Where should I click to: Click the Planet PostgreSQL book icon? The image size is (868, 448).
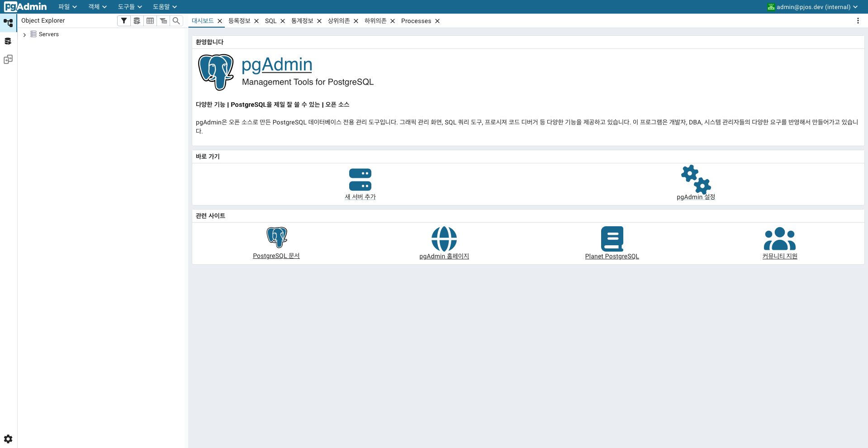point(612,239)
